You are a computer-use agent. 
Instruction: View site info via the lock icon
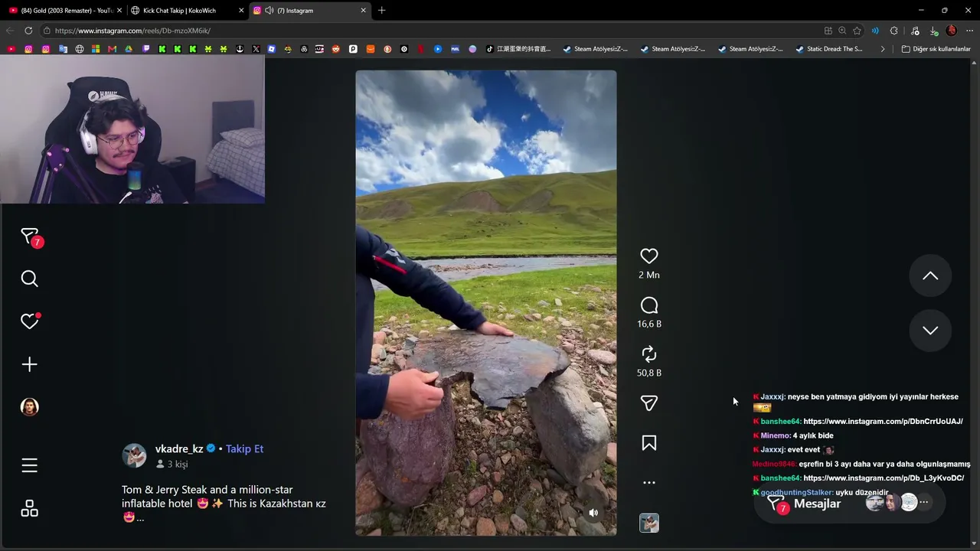[x=47, y=31]
